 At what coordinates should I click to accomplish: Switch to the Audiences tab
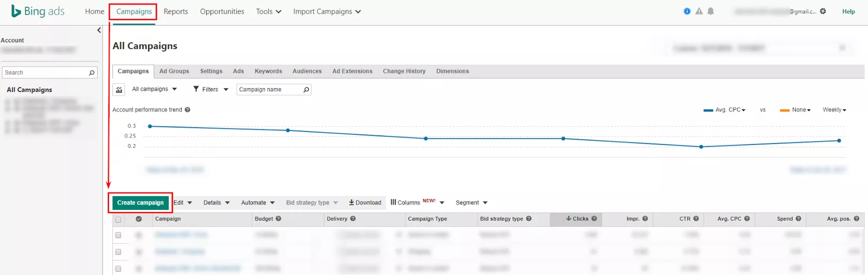click(307, 71)
